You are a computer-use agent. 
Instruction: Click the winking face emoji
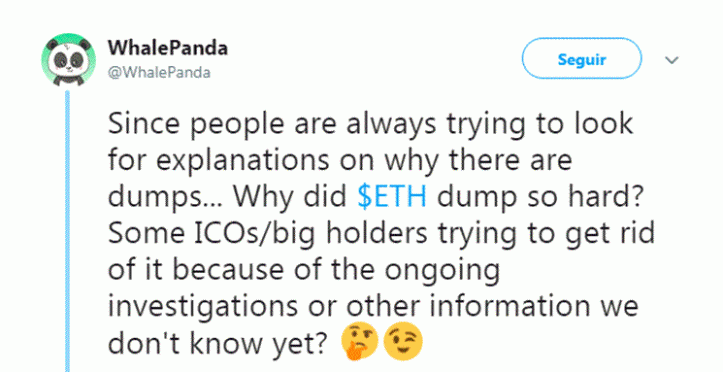pos(403,341)
